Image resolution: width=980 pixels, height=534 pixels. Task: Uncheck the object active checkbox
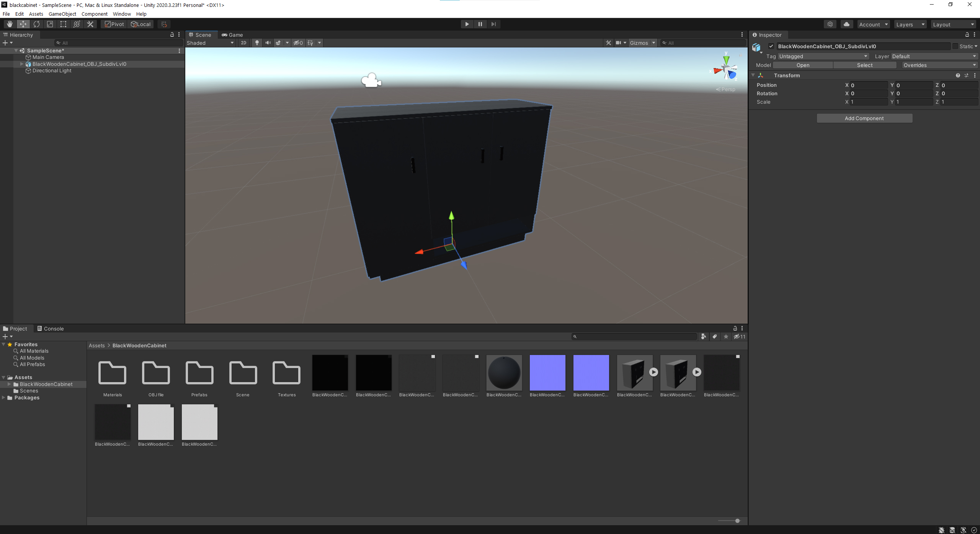[x=771, y=46]
